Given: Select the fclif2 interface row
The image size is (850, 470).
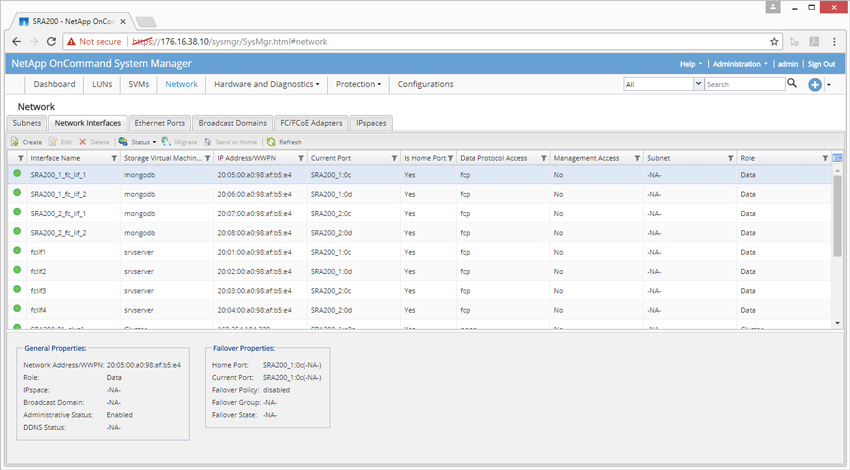Looking at the screenshot, I should coord(420,272).
